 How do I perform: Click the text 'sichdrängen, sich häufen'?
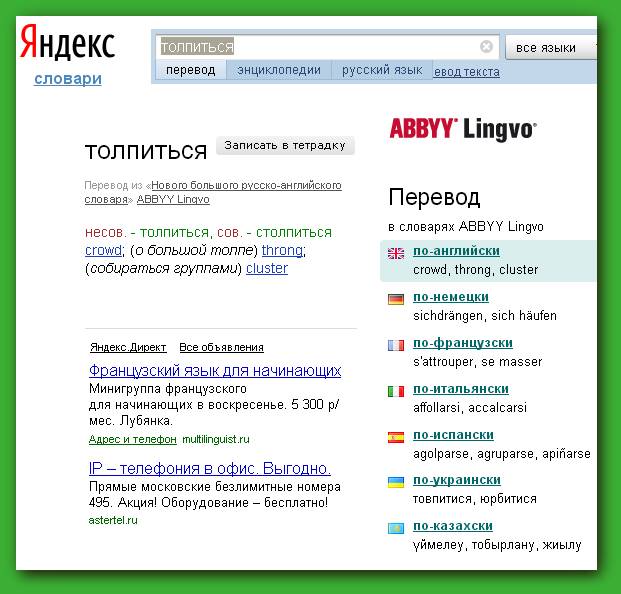485,316
